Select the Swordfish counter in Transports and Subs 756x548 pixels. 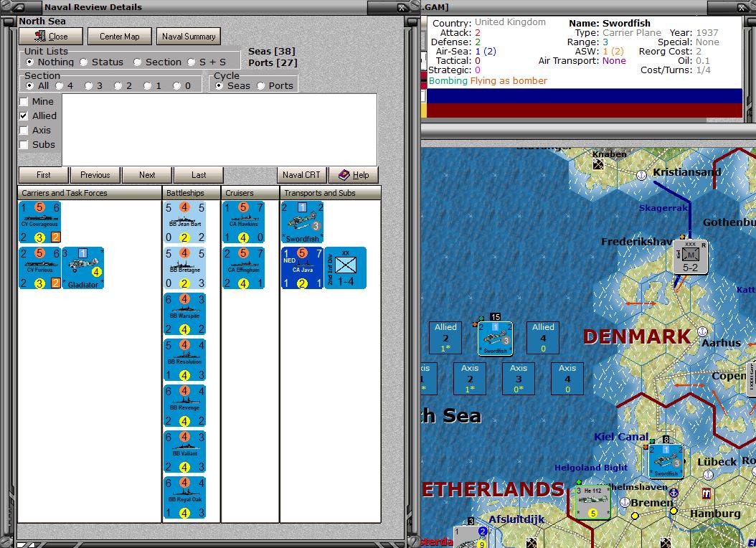pyautogui.click(x=302, y=222)
